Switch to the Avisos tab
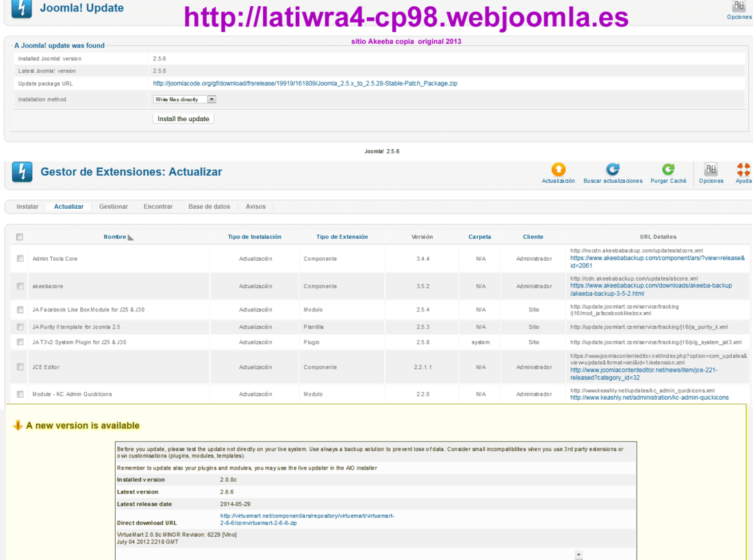 tap(255, 207)
